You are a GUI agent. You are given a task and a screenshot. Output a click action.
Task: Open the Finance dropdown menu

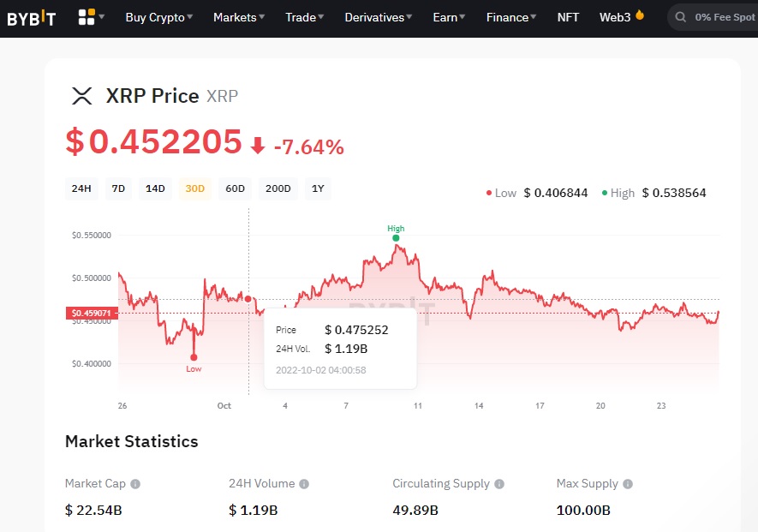[x=511, y=17]
